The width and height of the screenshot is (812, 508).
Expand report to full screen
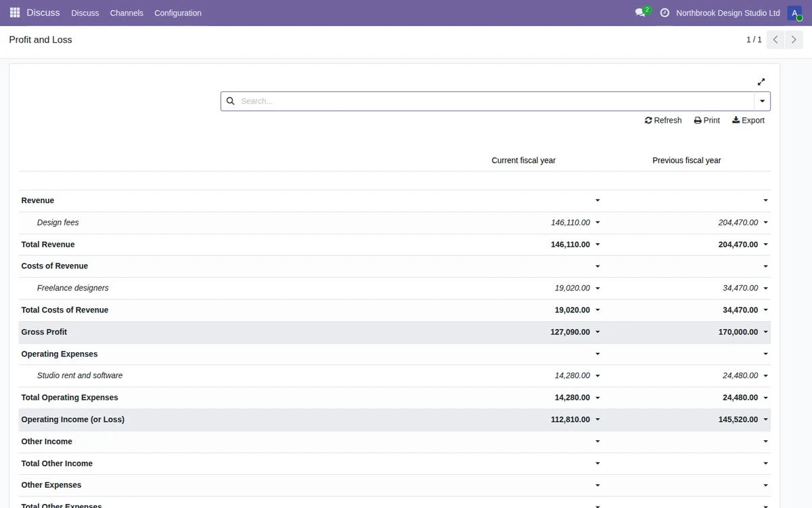coord(761,82)
